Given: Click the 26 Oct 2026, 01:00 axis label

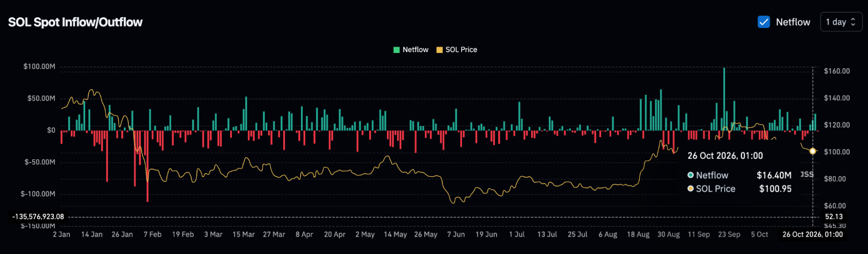Looking at the screenshot, I should pyautogui.click(x=812, y=234).
